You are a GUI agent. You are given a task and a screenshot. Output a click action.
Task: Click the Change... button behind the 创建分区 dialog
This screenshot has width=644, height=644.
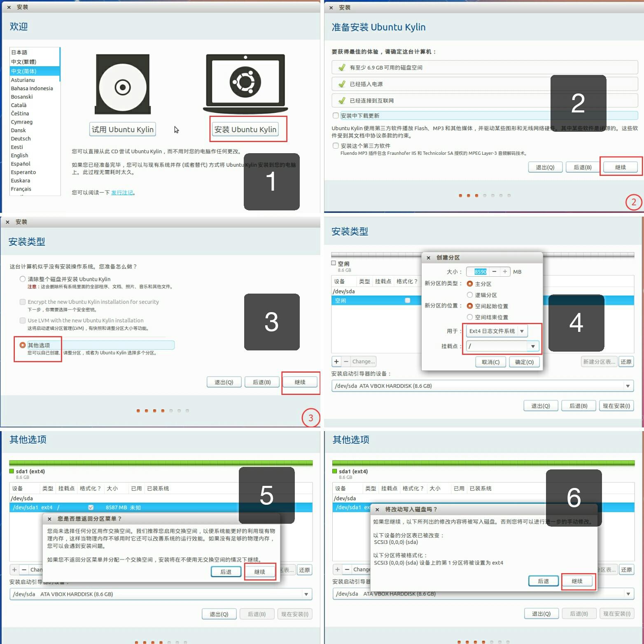pos(364,362)
